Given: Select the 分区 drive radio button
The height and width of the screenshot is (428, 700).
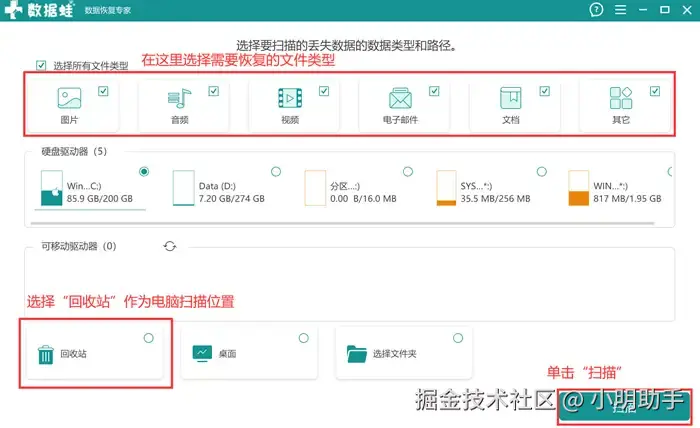Looking at the screenshot, I should coord(408,171).
